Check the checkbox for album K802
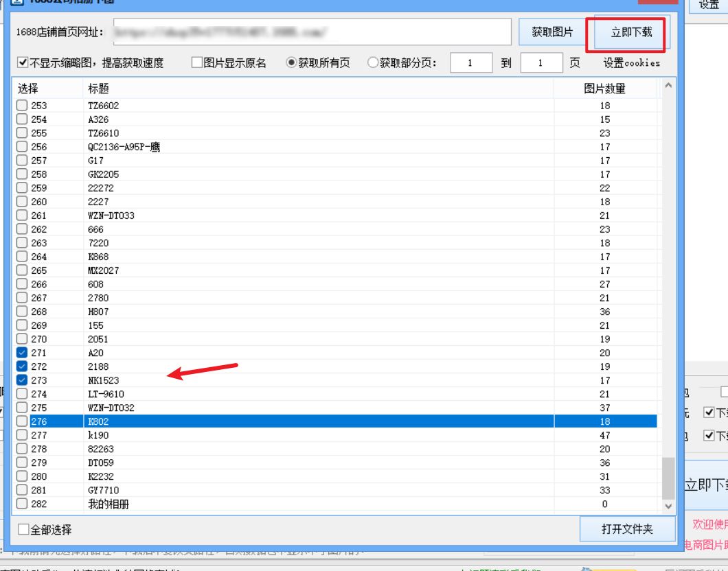The height and width of the screenshot is (571, 728). pyautogui.click(x=21, y=421)
